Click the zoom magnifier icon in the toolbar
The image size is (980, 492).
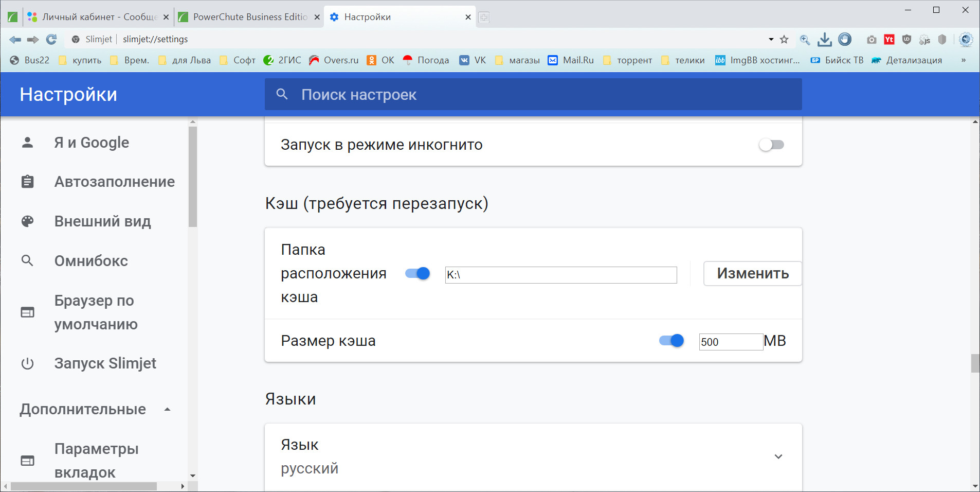point(805,39)
